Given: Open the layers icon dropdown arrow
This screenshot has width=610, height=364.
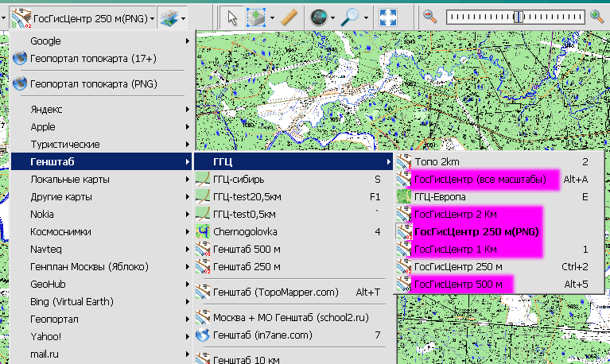Looking at the screenshot, I should tap(183, 18).
